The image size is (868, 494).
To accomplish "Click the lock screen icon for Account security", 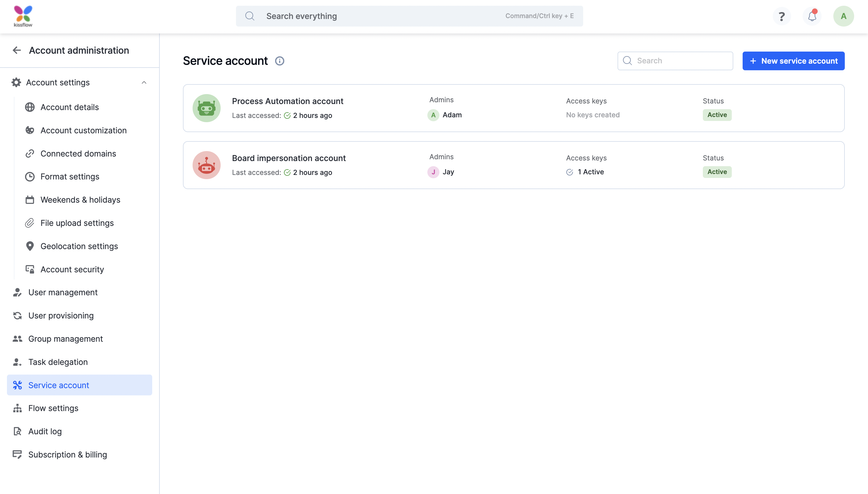I will point(30,269).
